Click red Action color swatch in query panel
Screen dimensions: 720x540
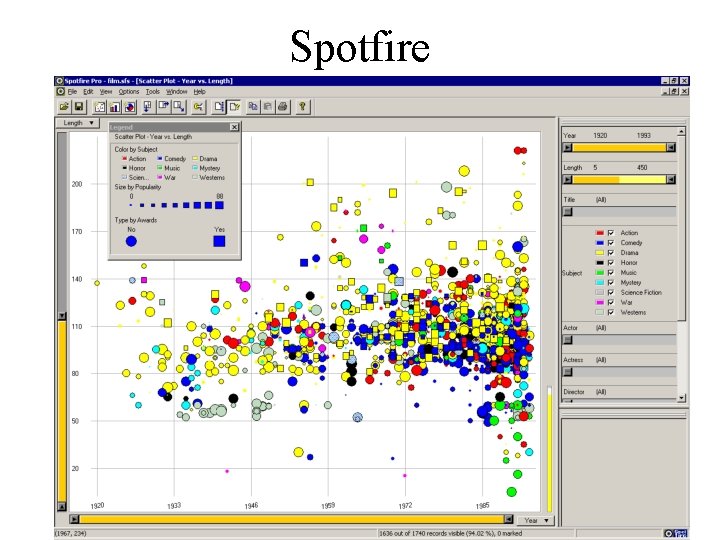coord(600,233)
